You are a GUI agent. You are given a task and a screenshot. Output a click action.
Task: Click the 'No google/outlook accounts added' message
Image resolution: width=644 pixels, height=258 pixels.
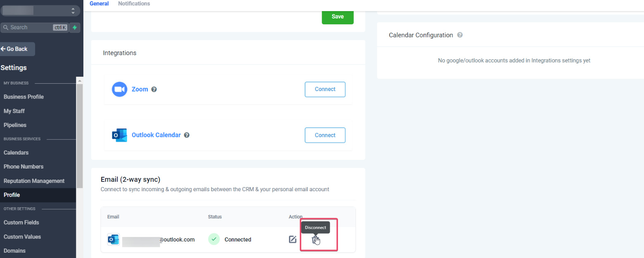point(514,61)
